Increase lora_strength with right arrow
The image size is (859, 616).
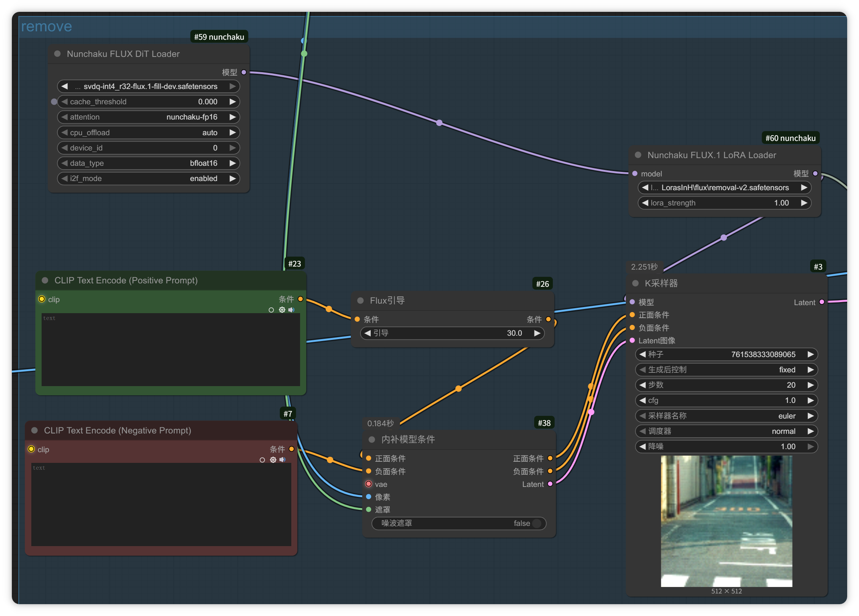(x=804, y=203)
